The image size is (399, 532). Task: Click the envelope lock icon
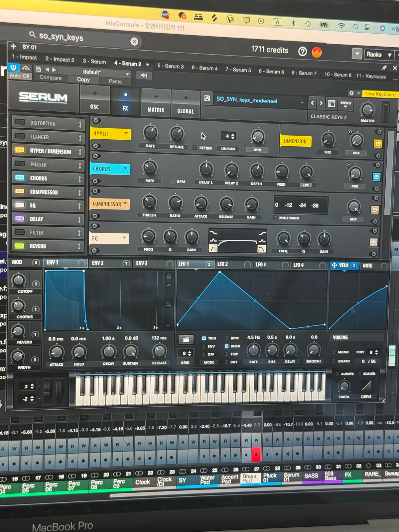tap(169, 276)
